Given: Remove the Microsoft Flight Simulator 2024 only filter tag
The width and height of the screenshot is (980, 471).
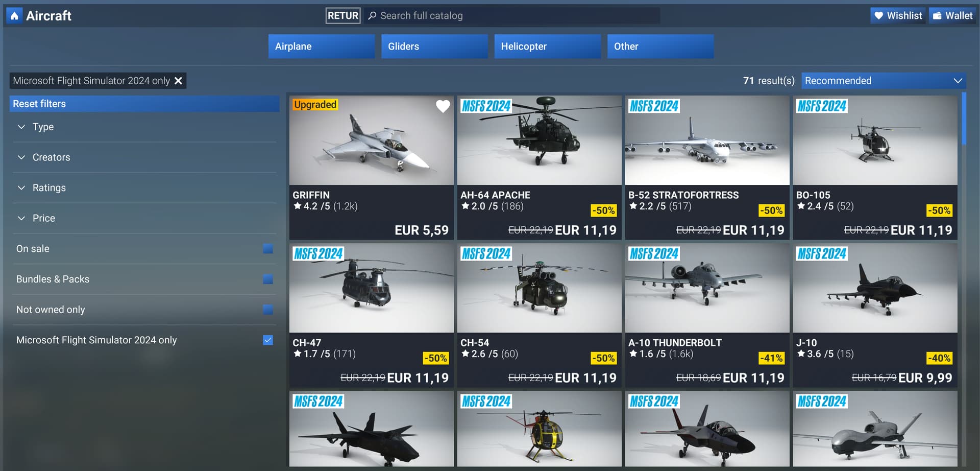Looking at the screenshot, I should click(178, 81).
